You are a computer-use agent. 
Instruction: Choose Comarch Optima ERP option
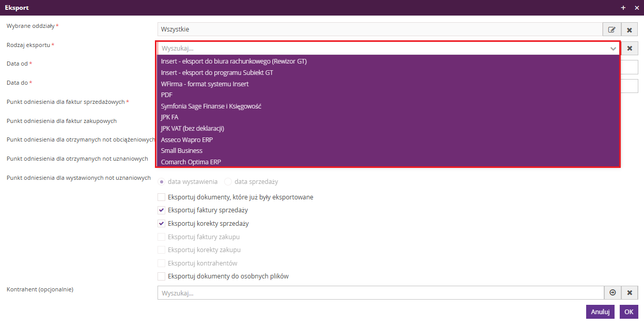(388, 162)
